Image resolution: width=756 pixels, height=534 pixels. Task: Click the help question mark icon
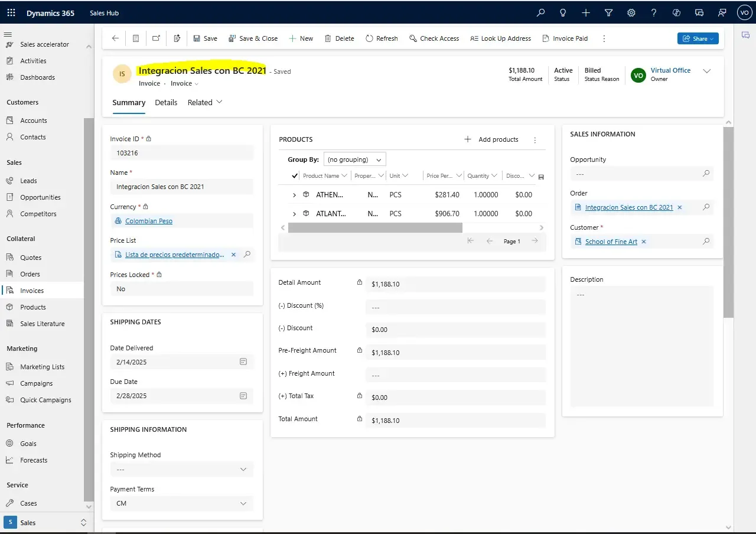coord(654,12)
